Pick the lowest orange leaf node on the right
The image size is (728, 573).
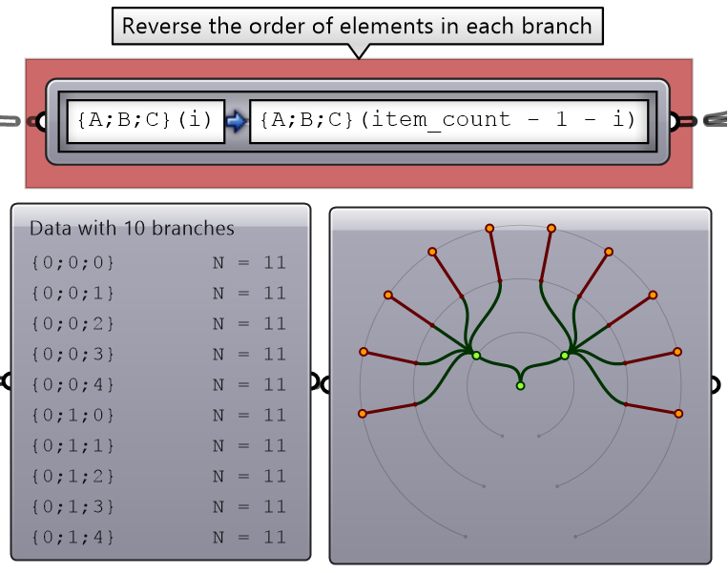click(678, 414)
